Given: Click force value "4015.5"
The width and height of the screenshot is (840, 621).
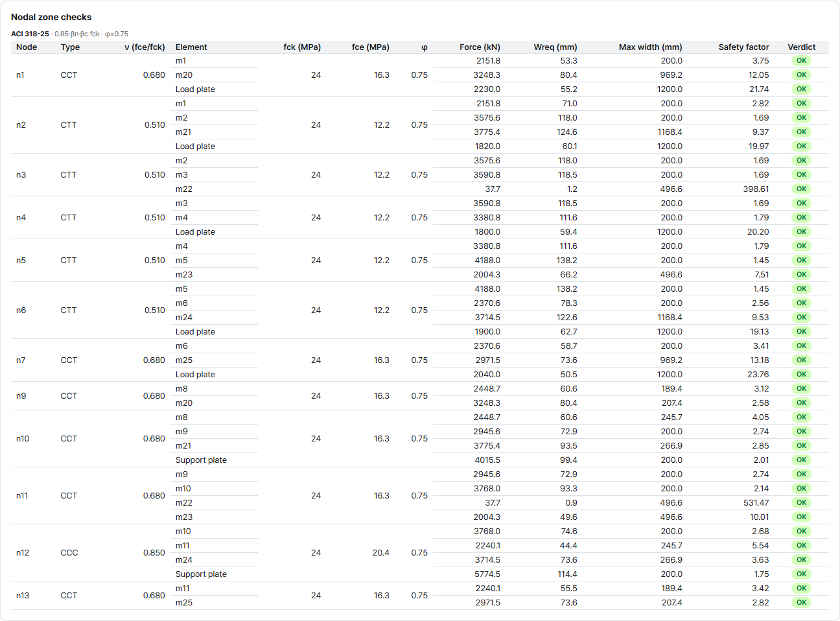Looking at the screenshot, I should (x=487, y=460).
